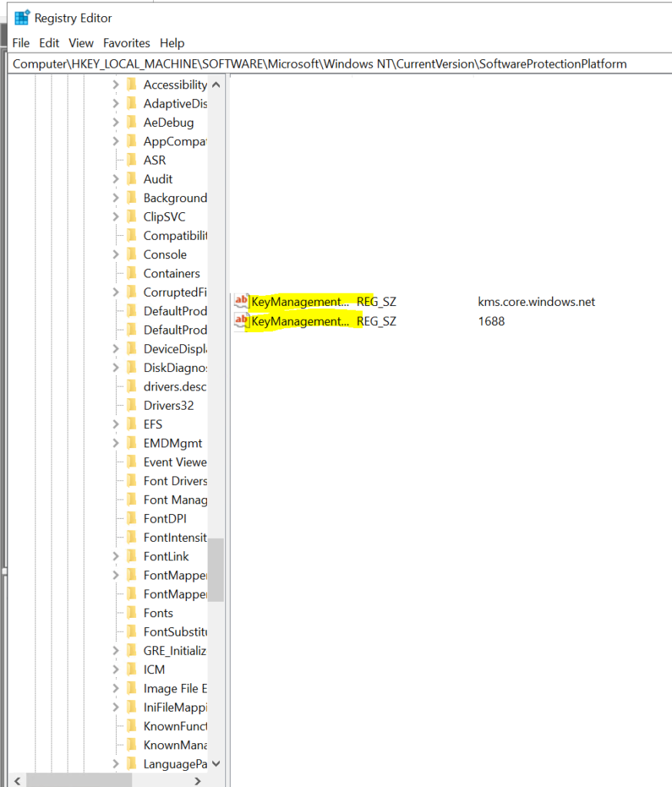Click the ClipSVC folder icon
This screenshot has width=672, height=787.
click(x=131, y=216)
